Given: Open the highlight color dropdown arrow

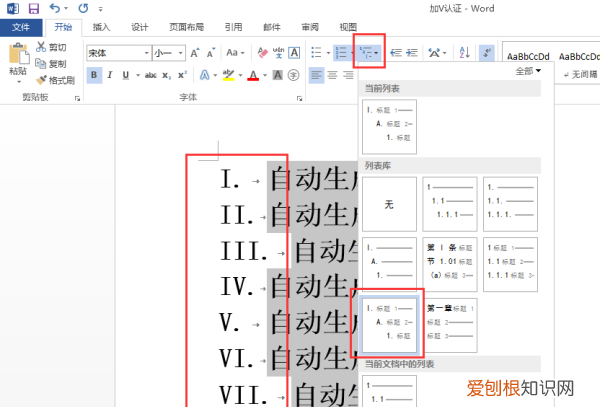Looking at the screenshot, I should [240, 75].
